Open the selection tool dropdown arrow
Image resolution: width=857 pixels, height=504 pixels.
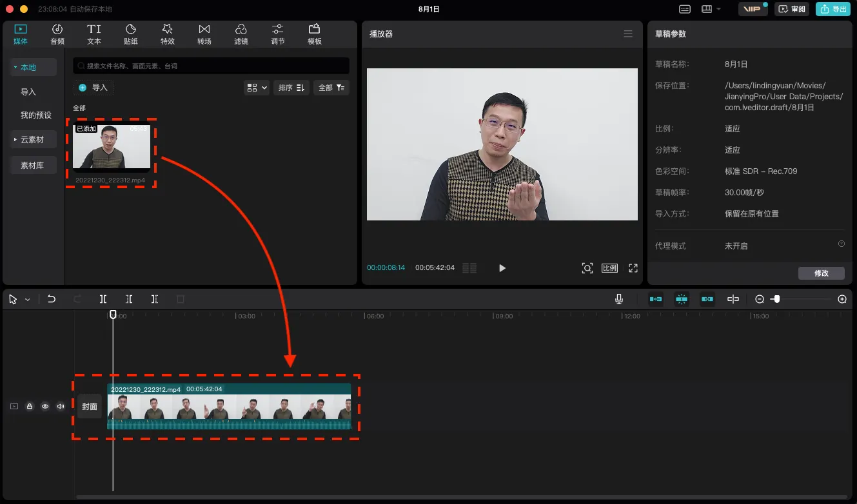(x=28, y=300)
